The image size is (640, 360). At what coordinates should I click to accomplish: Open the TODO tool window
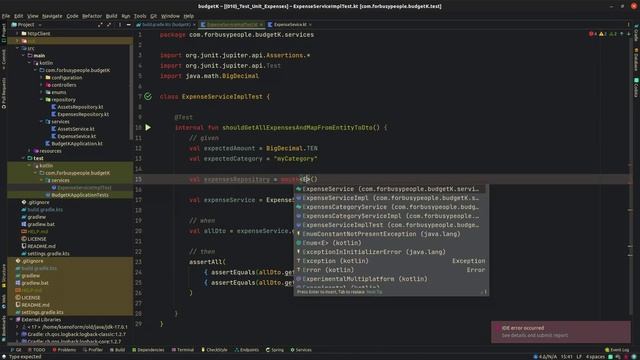pos(37,350)
